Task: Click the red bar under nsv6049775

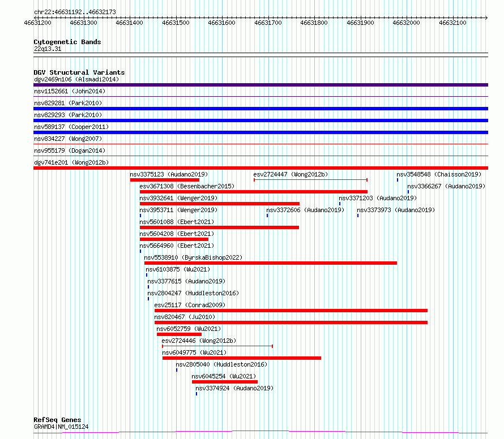Action: pyautogui.click(x=242, y=358)
